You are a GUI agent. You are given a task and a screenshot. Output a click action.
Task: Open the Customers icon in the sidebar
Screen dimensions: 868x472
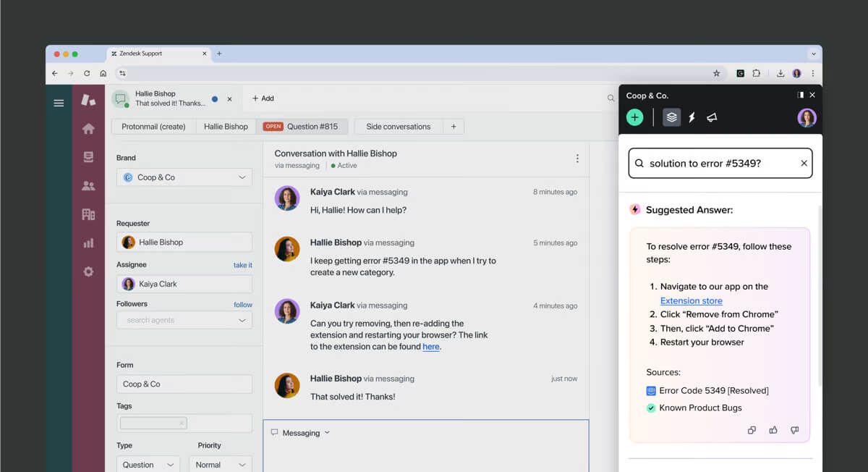88,186
